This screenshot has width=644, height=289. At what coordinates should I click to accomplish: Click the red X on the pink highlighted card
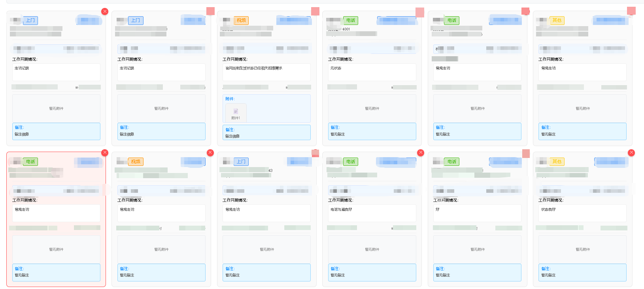[105, 153]
